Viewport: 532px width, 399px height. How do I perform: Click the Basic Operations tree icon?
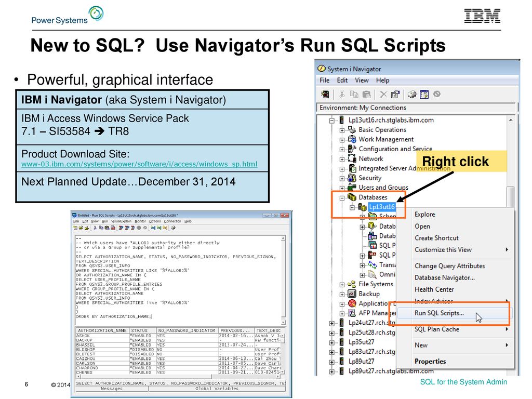click(352, 129)
